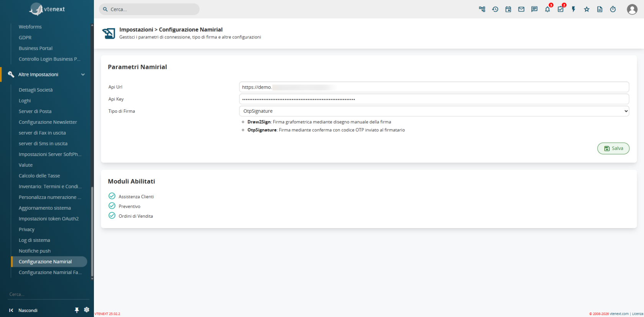
Task: Open Webforms in the sidebar
Action: click(30, 27)
